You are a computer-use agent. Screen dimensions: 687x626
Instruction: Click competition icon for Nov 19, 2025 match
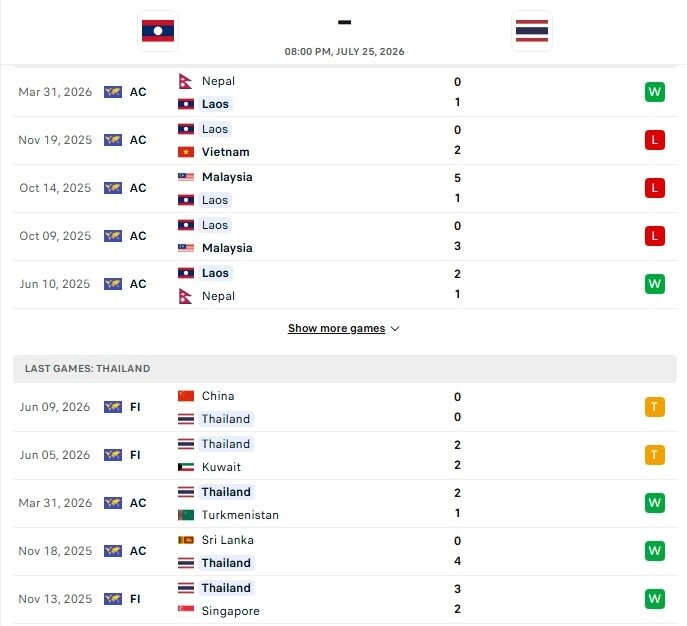point(113,140)
